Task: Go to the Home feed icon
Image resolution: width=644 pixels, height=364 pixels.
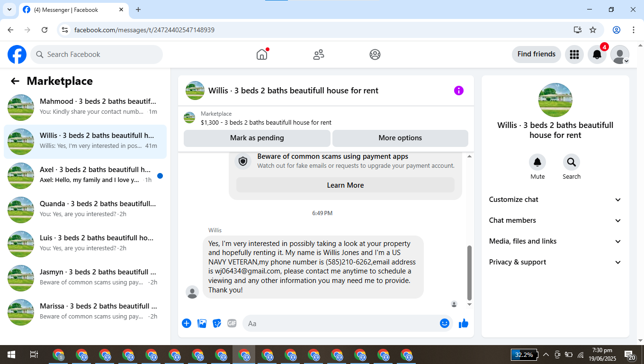Action: [x=262, y=55]
